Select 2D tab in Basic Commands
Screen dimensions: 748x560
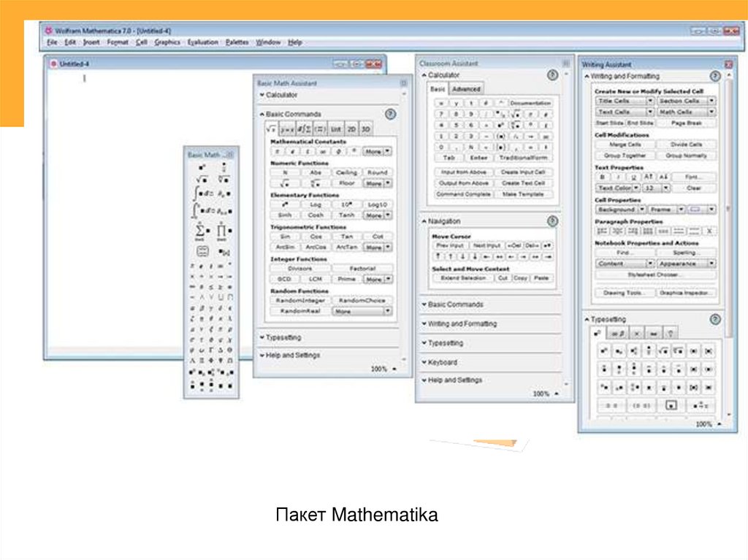[x=351, y=129]
